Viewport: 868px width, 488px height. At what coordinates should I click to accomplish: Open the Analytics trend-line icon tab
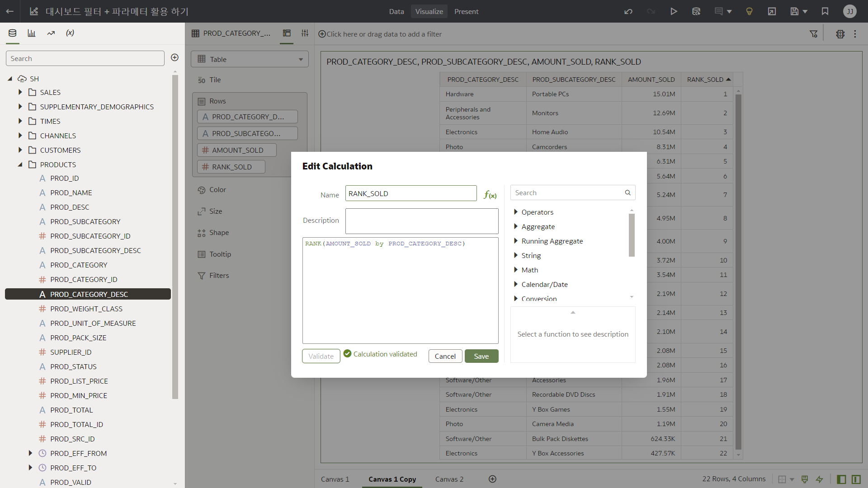pyautogui.click(x=51, y=33)
